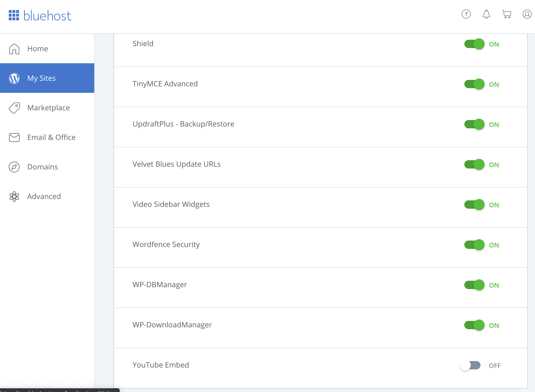This screenshot has height=392, width=535.
Task: Open the shopping cart icon
Action: 507,14
